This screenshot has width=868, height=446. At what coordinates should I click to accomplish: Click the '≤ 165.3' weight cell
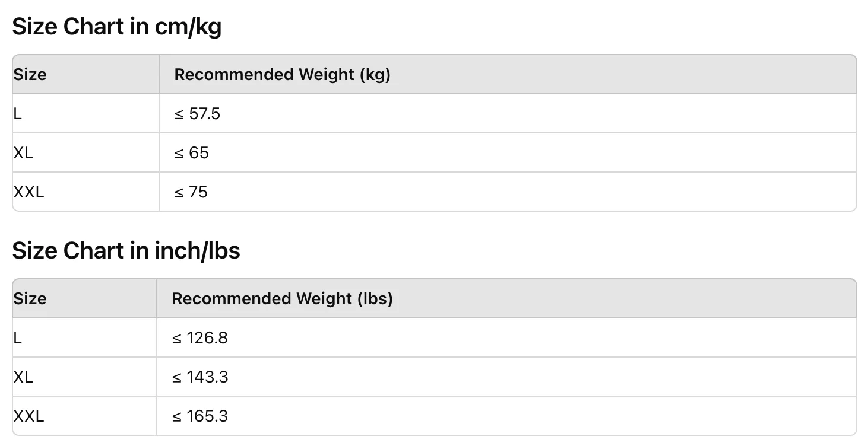pyautogui.click(x=199, y=416)
